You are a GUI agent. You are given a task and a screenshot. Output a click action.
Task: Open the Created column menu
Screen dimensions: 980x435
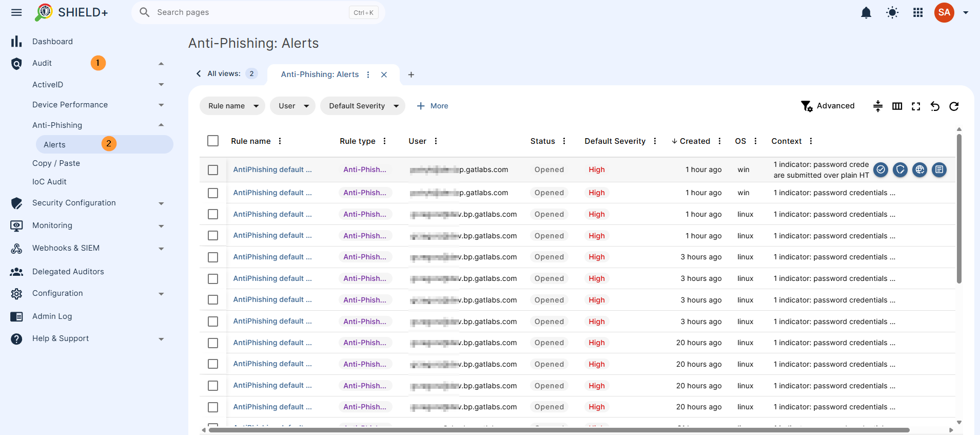pos(719,141)
